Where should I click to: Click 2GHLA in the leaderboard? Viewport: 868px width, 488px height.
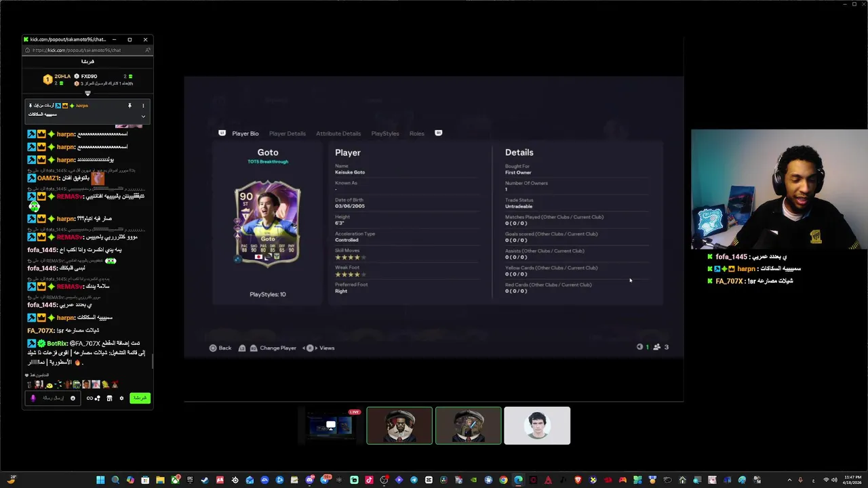point(62,77)
